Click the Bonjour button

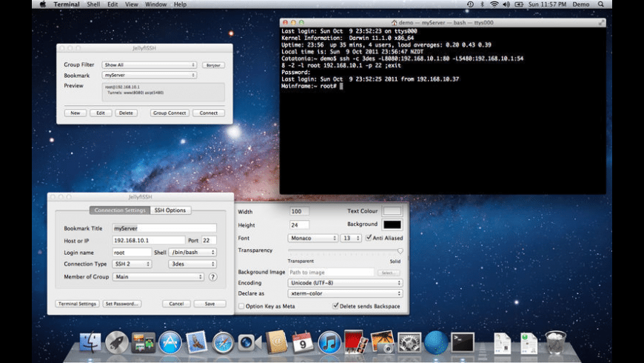[213, 65]
